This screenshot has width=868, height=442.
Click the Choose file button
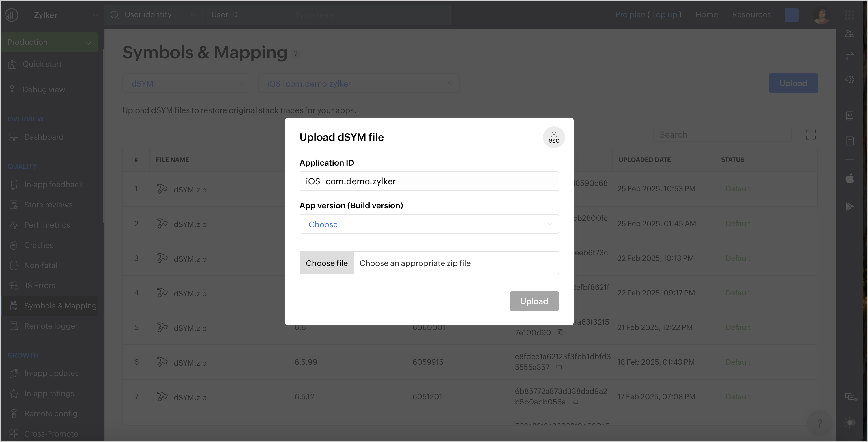click(x=327, y=263)
